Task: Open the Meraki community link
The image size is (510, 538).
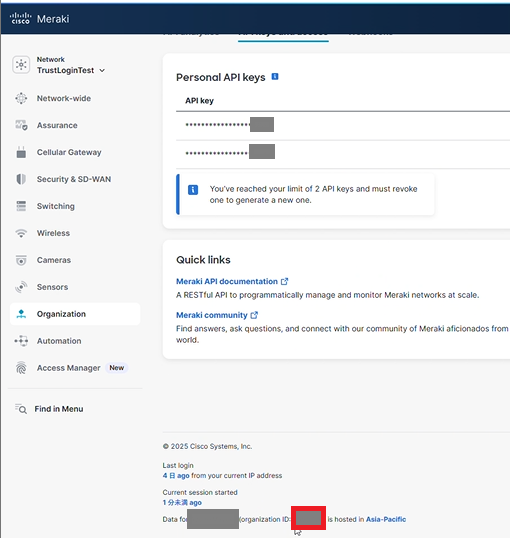Action: [212, 315]
